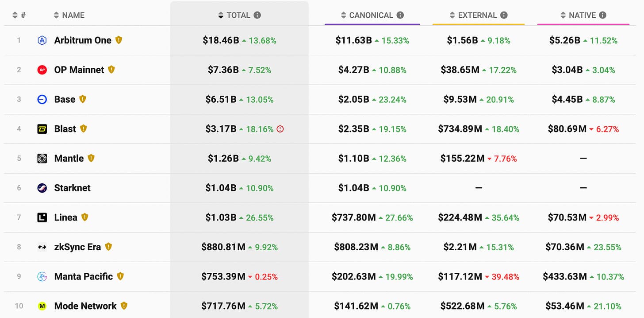Viewport: 644px width, 318px height.
Task: Click the Starknet logo icon
Action: pos(42,188)
